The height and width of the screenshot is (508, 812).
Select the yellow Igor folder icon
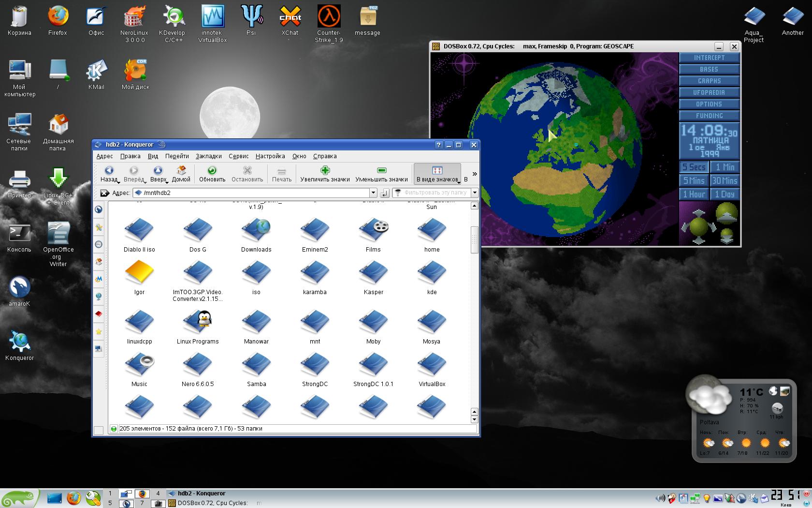pyautogui.click(x=139, y=272)
